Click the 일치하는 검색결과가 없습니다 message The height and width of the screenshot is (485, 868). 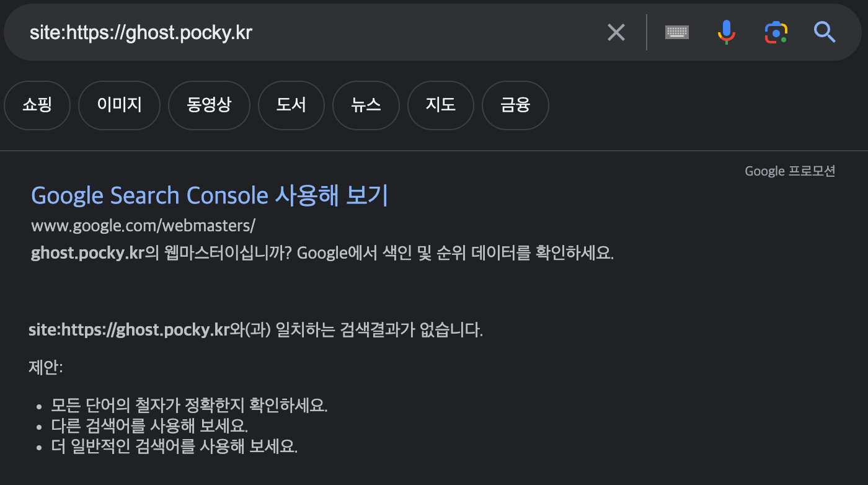(255, 330)
